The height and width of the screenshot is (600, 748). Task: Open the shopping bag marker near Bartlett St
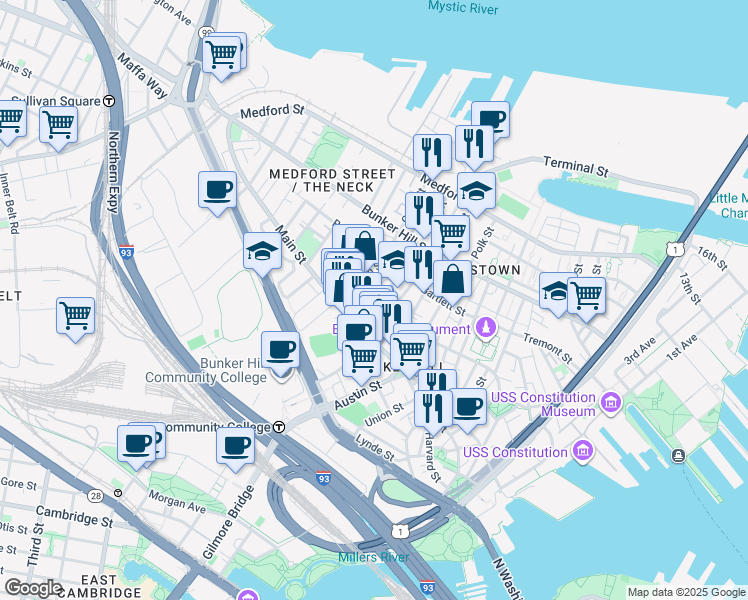(x=453, y=282)
